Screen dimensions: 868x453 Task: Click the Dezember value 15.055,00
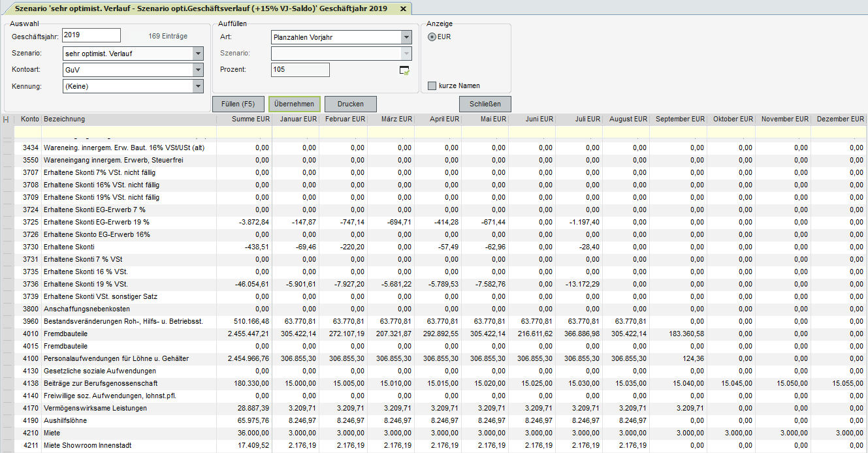pyautogui.click(x=848, y=383)
